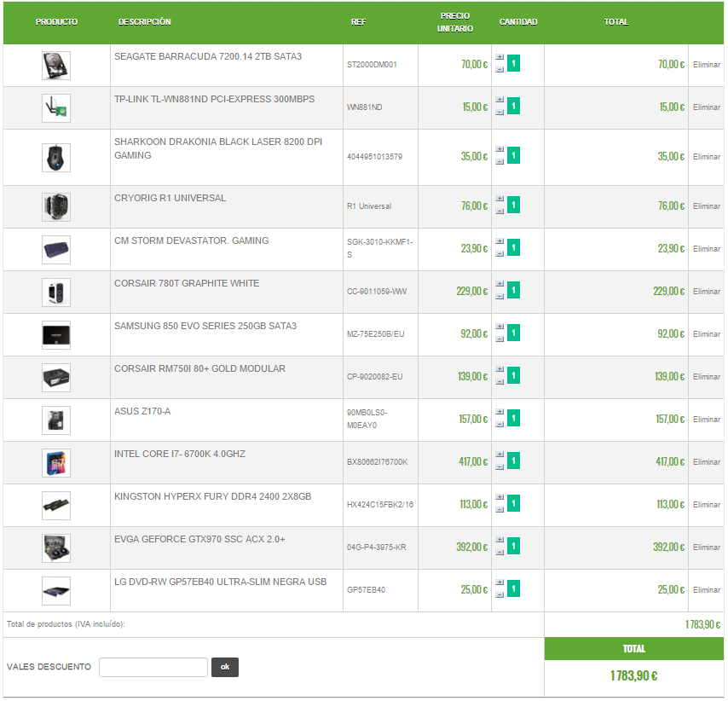
Task: Decrease quantity of Sharkoon Drakonia mouse
Action: click(500, 162)
